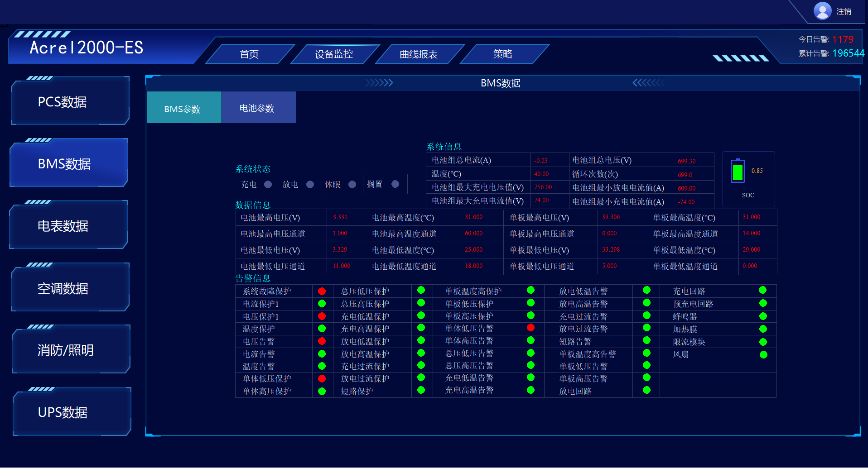Click the user avatar icon
The width and height of the screenshot is (868, 468).
(x=822, y=11)
